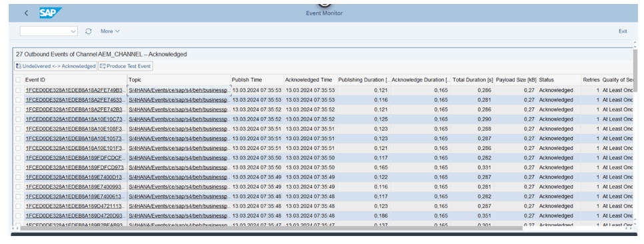Expand the More menu
This screenshot has width=644, height=244.
[110, 31]
